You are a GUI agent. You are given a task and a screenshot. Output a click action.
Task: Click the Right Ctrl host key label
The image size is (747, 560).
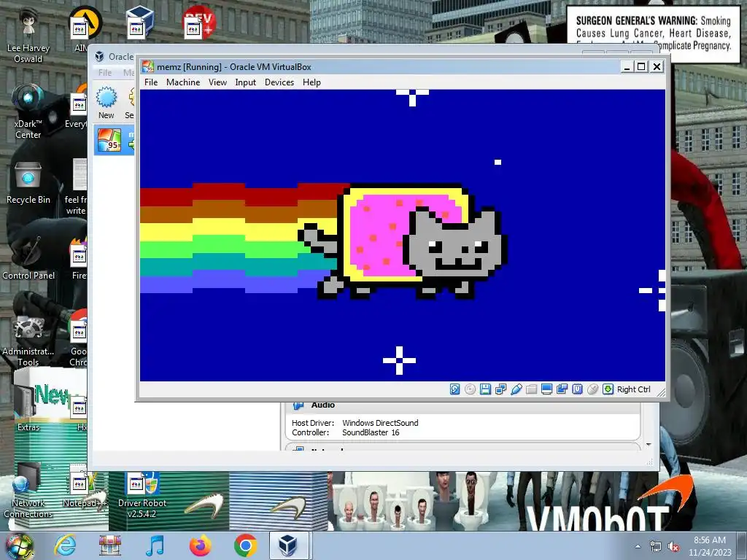[x=634, y=389]
